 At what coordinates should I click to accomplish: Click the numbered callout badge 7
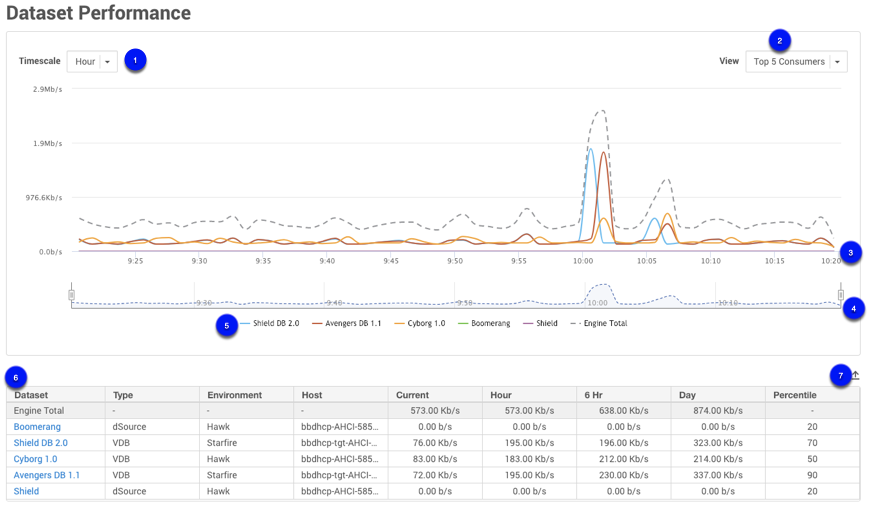coord(840,375)
